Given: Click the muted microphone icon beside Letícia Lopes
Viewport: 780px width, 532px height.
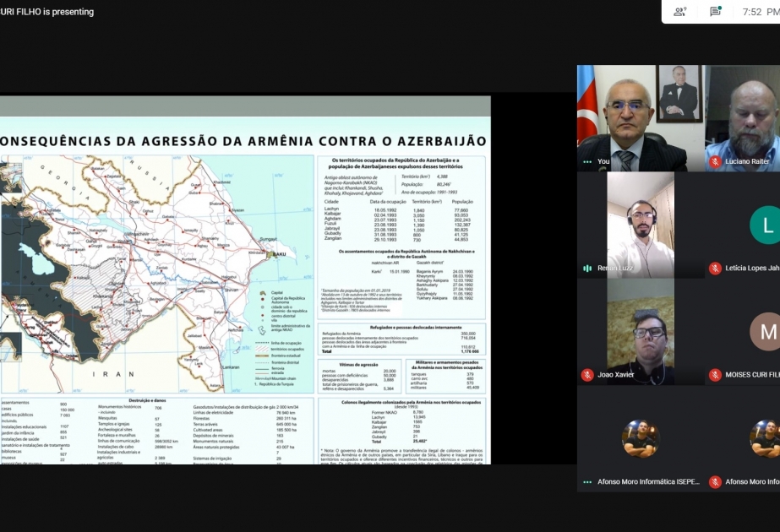Looking at the screenshot, I should (x=715, y=268).
